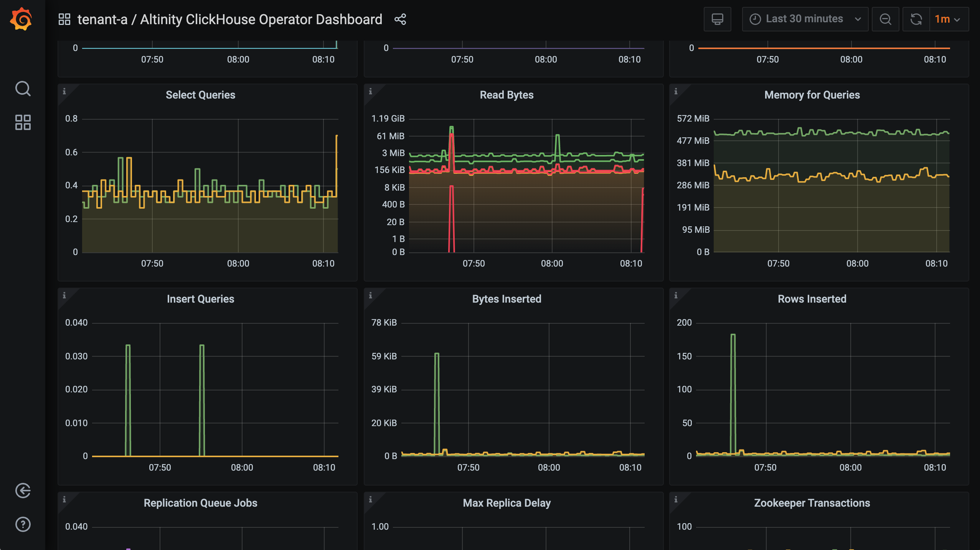Open the Last 30 minutes time picker
The width and height of the screenshot is (980, 550).
tap(805, 19)
